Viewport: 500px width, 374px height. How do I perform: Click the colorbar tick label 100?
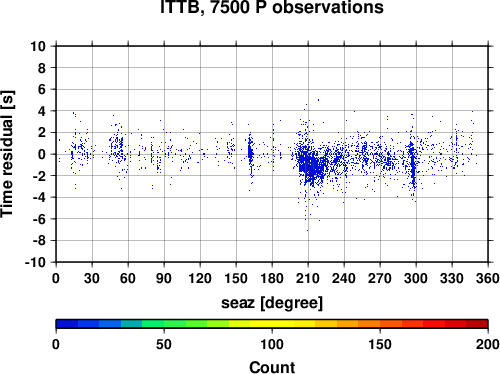click(272, 344)
